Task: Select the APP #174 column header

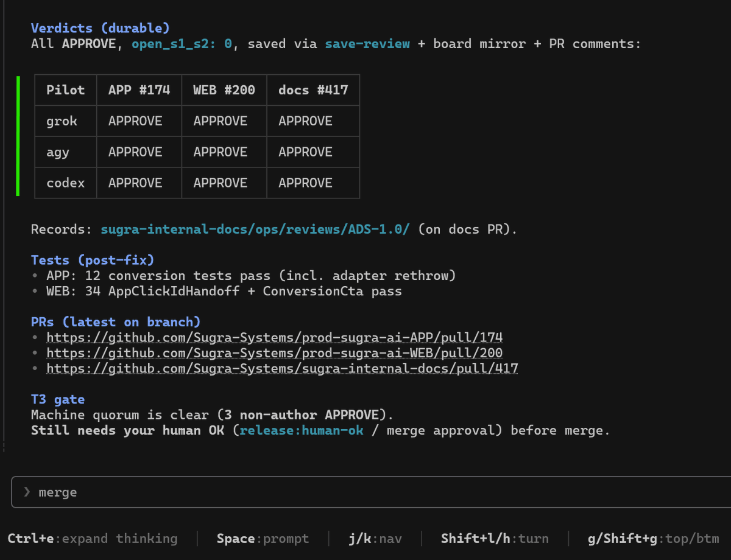Action: [139, 90]
